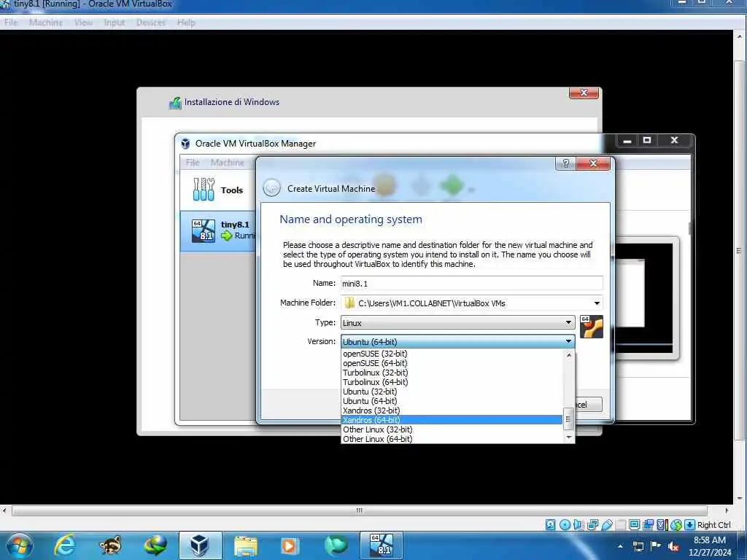Collapse the Version dropdown showing Ubuntu (64-bit)
The image size is (747, 560).
[458, 341]
